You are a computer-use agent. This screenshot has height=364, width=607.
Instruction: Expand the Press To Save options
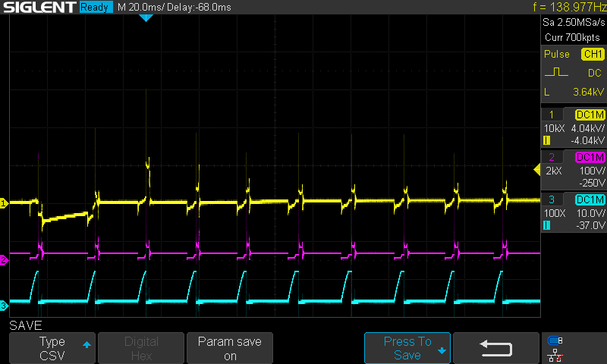tap(407, 349)
